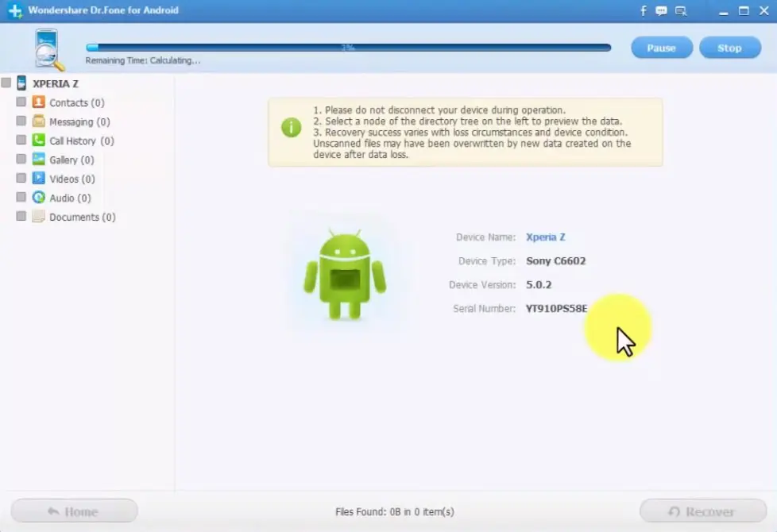Viewport: 777px width, 532px height.
Task: Click the Messaging envelope icon
Action: (x=39, y=121)
